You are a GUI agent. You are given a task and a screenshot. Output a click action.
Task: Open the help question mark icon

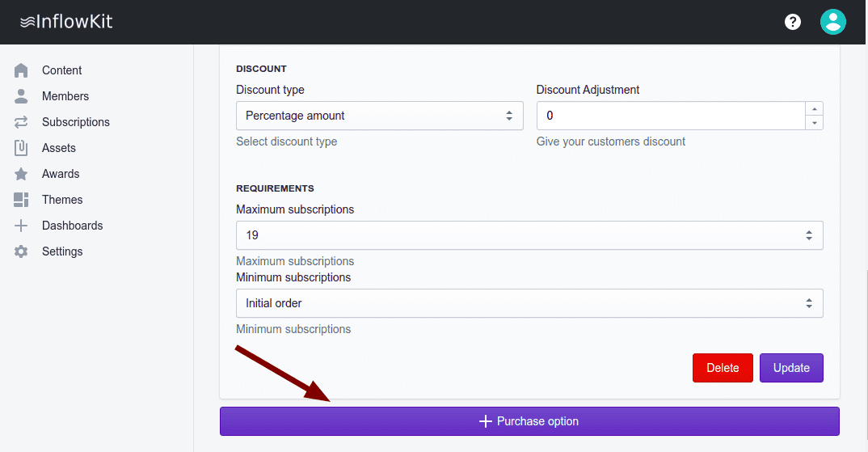tap(793, 22)
